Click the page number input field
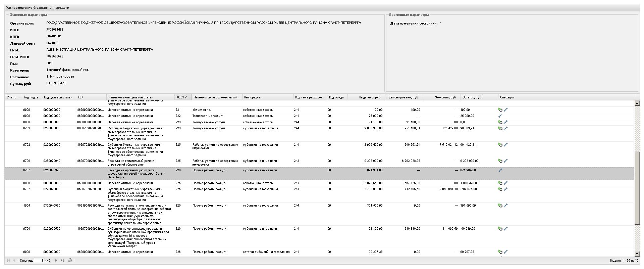The image size is (644, 269). coord(39,260)
